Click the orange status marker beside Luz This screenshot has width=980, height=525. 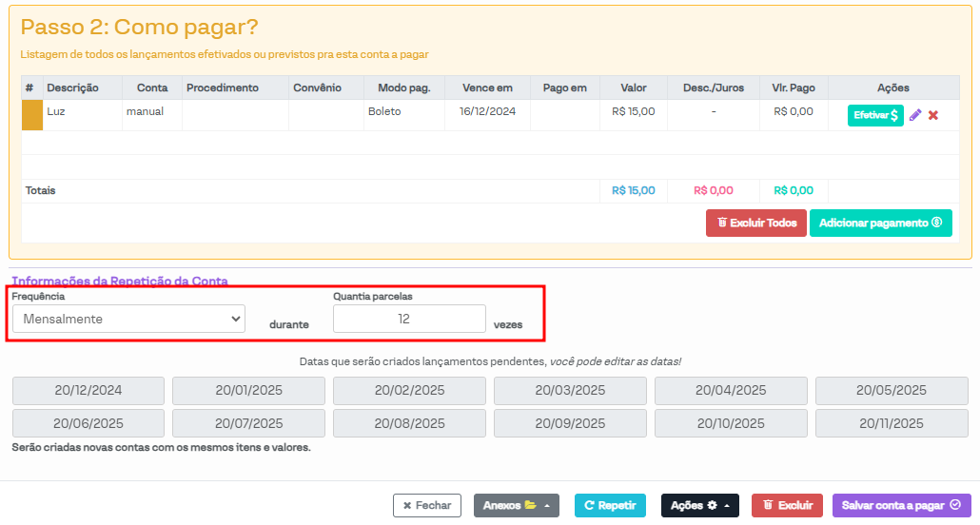[x=32, y=115]
